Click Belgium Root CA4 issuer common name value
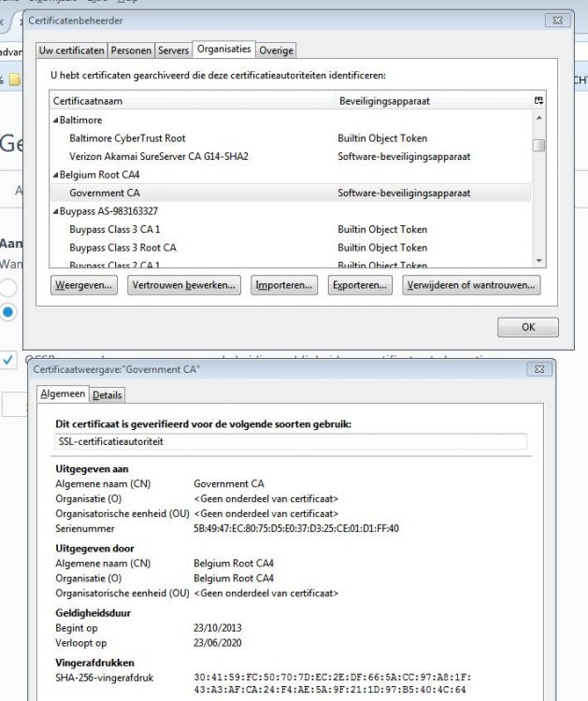 (x=234, y=564)
